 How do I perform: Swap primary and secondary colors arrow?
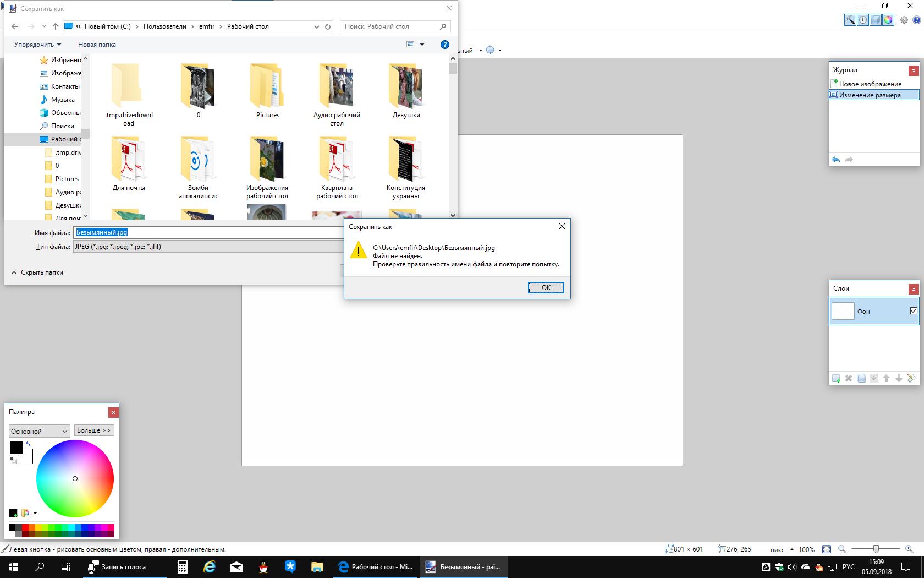click(x=28, y=444)
